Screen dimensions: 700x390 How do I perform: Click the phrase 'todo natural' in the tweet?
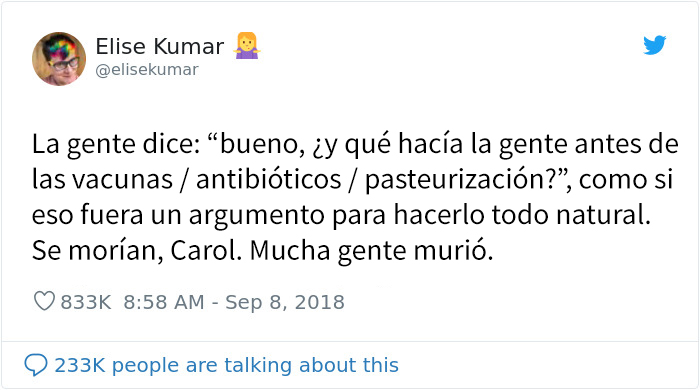[x=571, y=215]
